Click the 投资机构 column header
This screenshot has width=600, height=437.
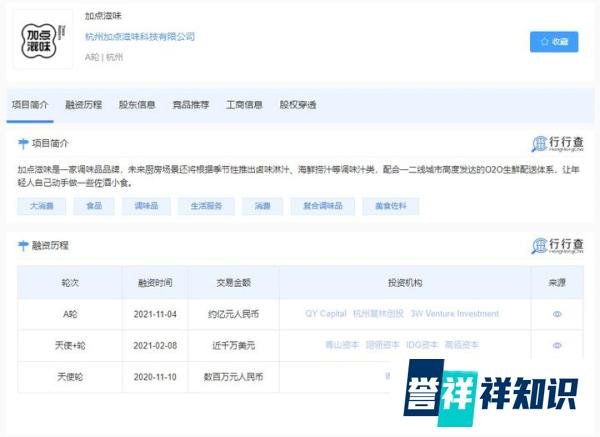[x=405, y=283]
